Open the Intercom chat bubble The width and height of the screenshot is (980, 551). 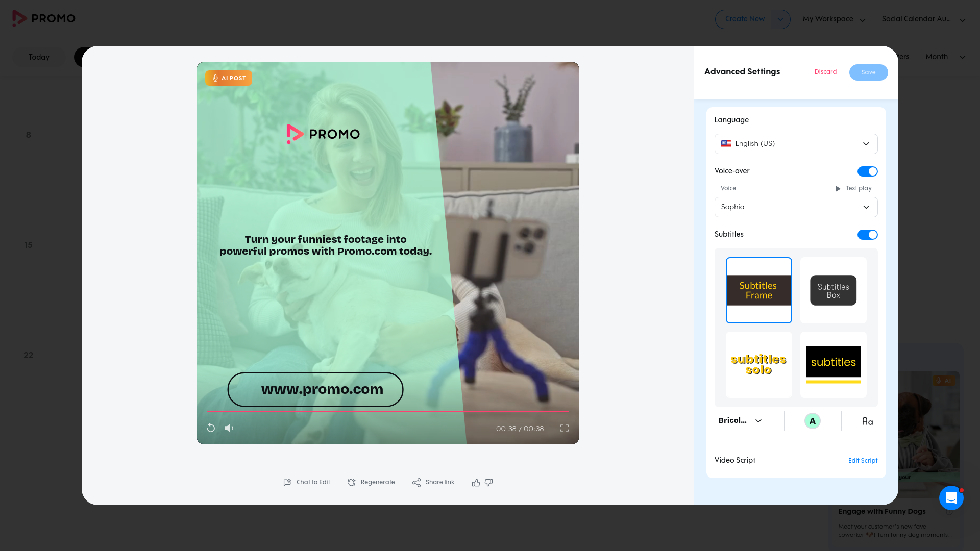[x=951, y=497]
